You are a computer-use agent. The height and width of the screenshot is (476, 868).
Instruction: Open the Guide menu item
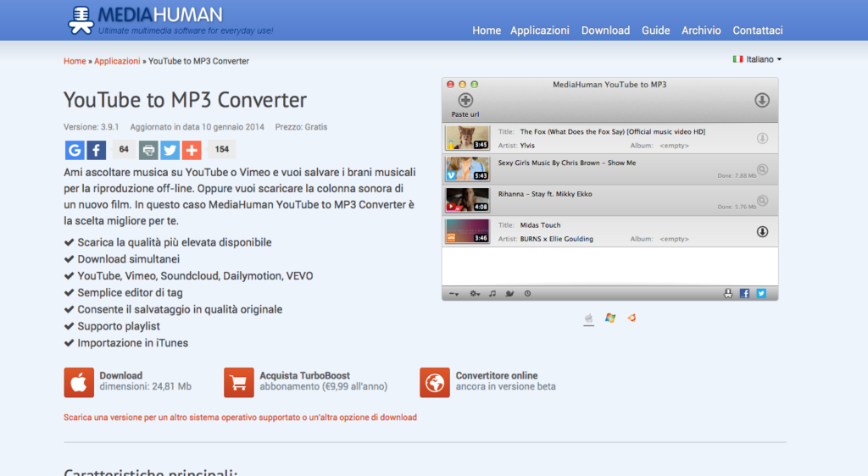pyautogui.click(x=656, y=30)
